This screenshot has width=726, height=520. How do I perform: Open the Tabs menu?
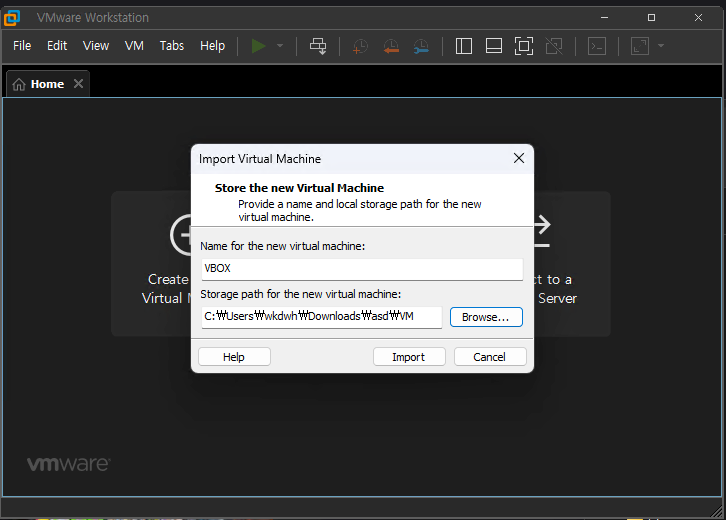click(172, 46)
